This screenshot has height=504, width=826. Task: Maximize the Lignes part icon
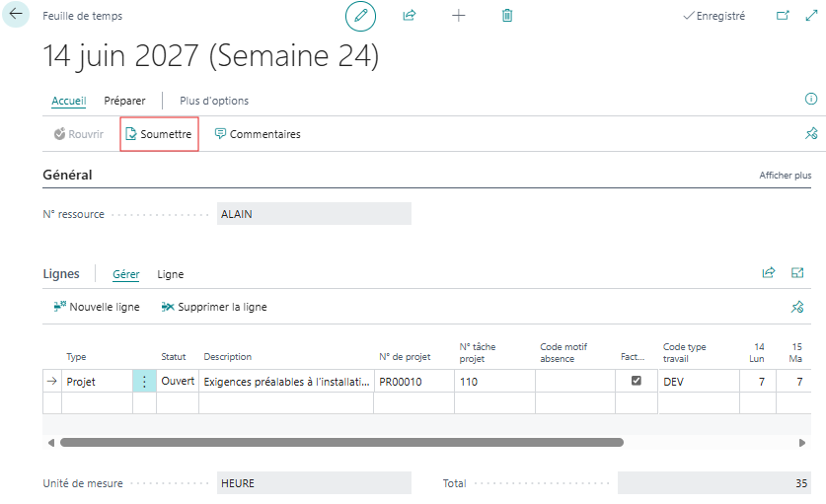(x=797, y=272)
